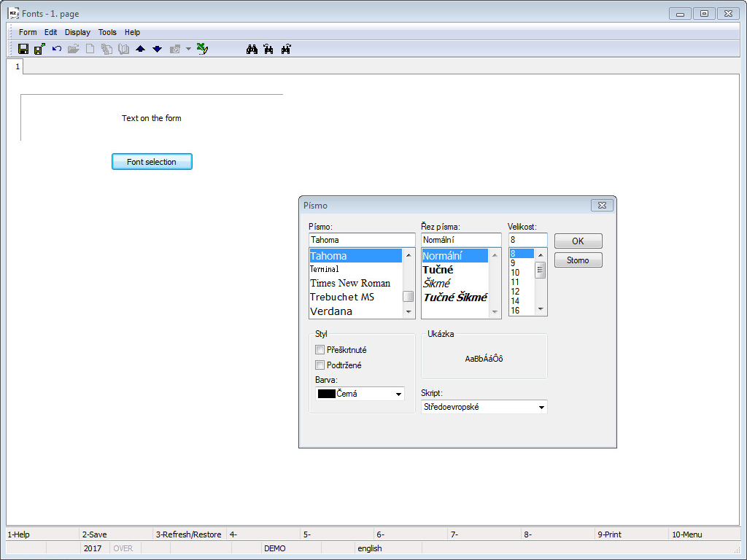Confirm the font dialog with OK
The width and height of the screenshot is (747, 560).
pyautogui.click(x=578, y=241)
